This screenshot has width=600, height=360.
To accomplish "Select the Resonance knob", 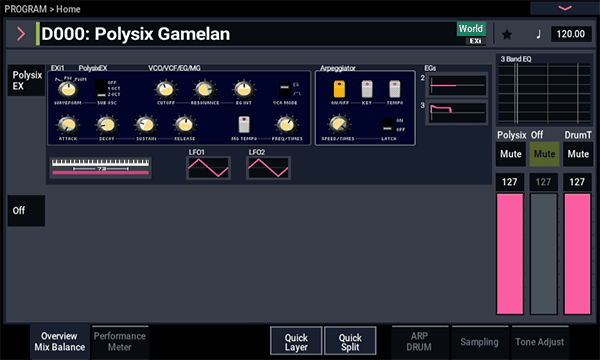I will tap(205, 90).
